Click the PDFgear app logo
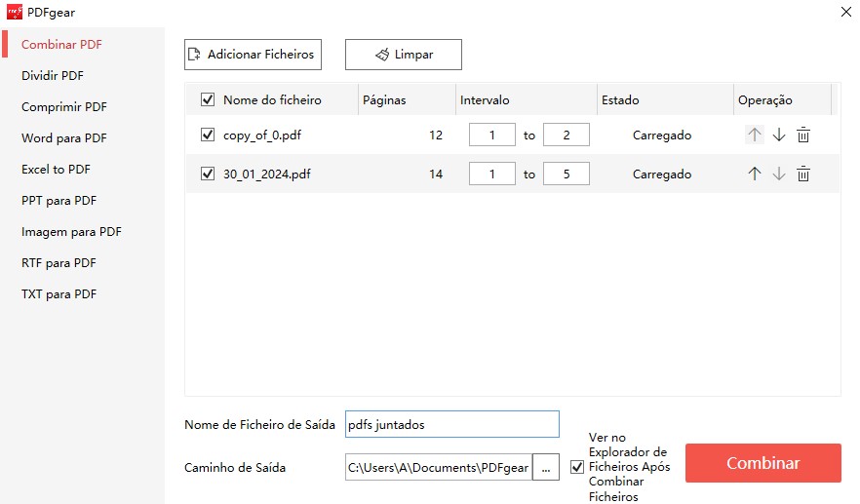The height and width of the screenshot is (504, 860). (x=15, y=12)
